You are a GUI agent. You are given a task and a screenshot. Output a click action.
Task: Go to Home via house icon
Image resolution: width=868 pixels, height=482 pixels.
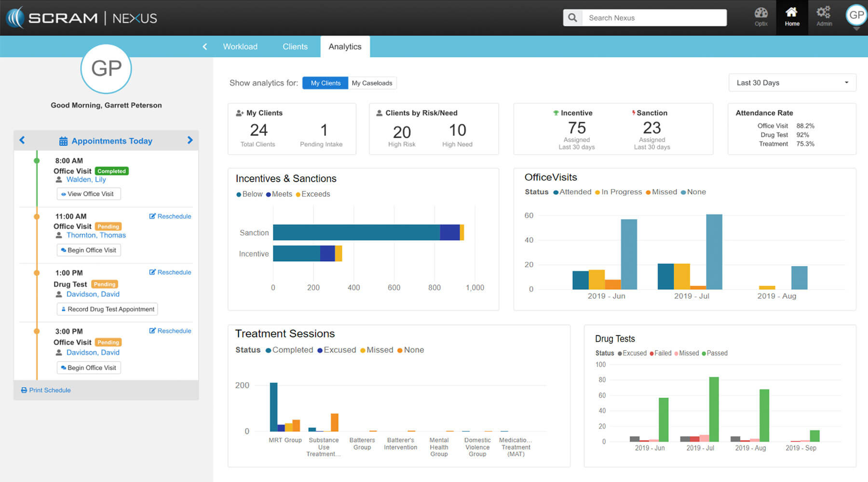(x=792, y=12)
